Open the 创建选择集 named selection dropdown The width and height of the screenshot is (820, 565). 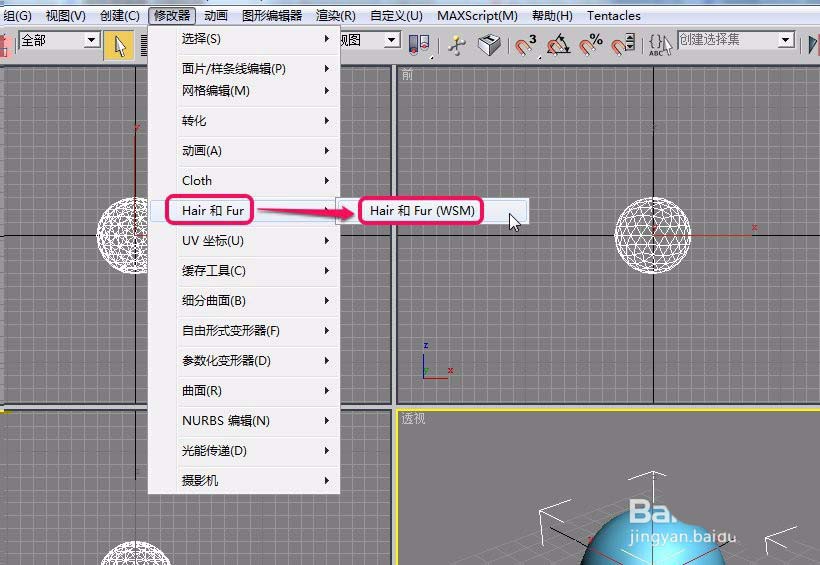[x=785, y=40]
